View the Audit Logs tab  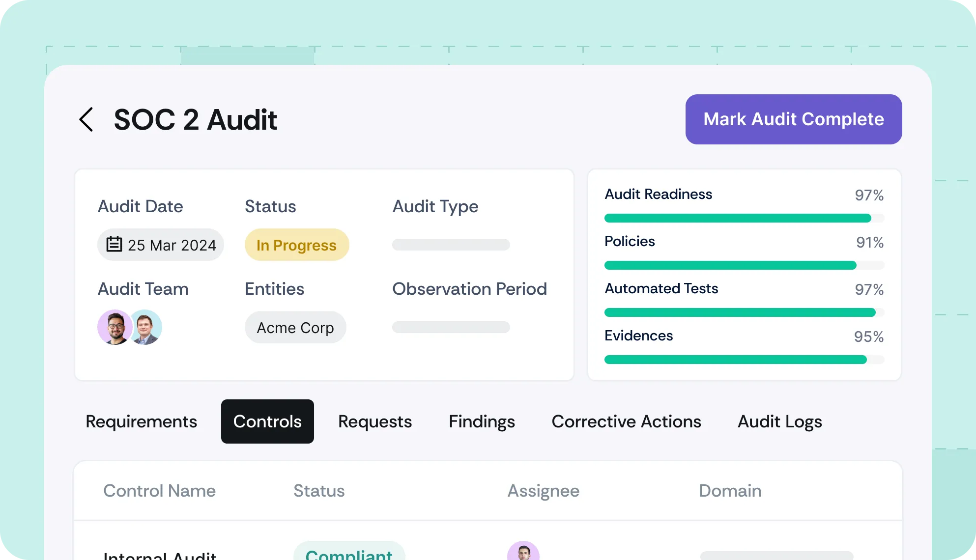coord(779,421)
